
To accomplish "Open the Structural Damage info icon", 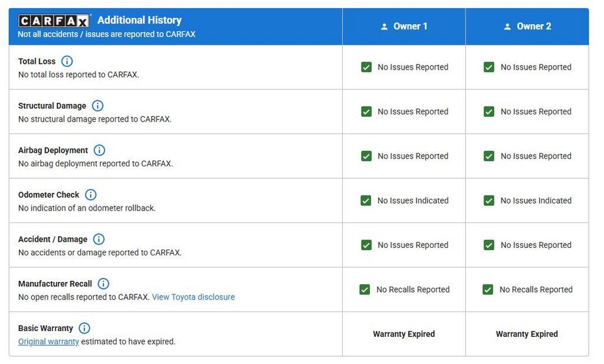I will click(98, 106).
